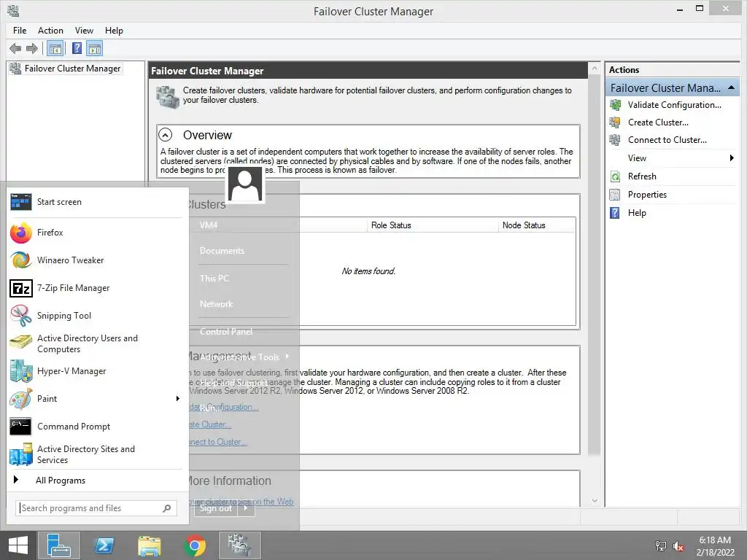Open Control Panel from Start menu
This screenshot has height=560, width=747.
click(226, 332)
